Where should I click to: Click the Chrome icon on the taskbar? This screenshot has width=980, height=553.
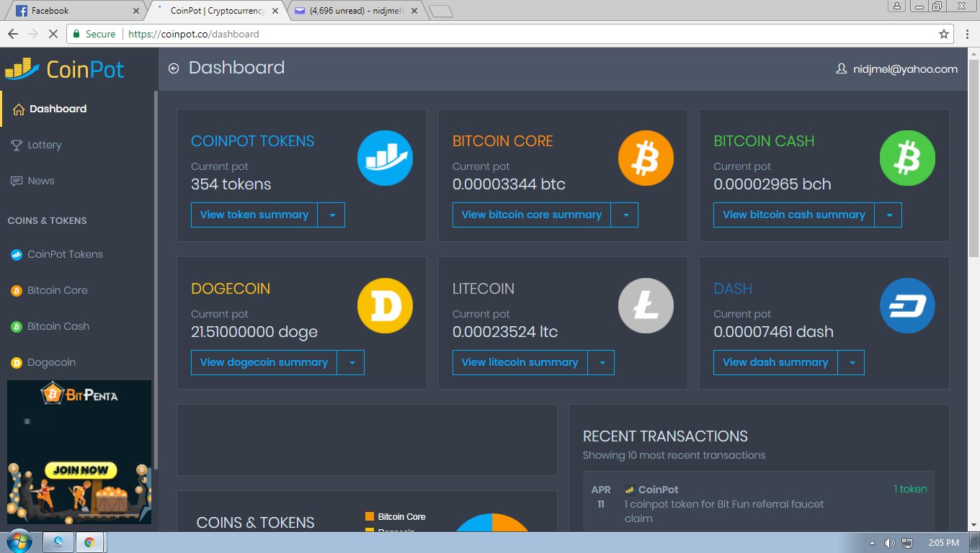pos(89,542)
